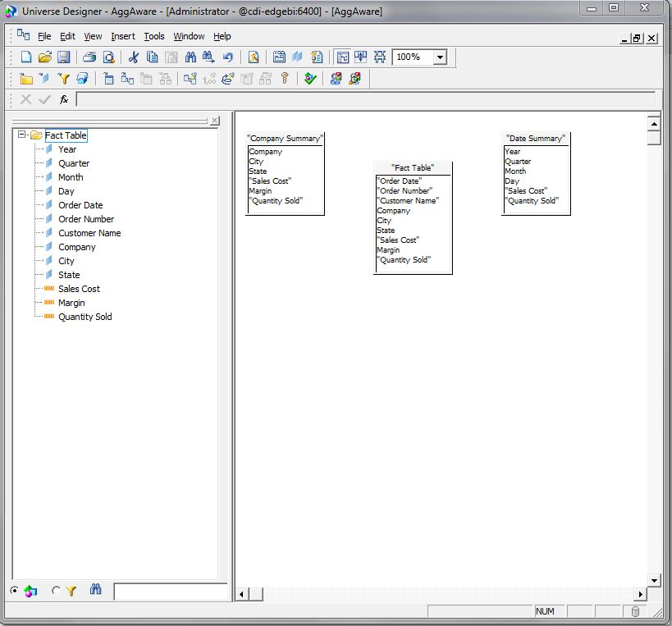
Task: Copy the selection with the Copy icon
Action: (152, 57)
